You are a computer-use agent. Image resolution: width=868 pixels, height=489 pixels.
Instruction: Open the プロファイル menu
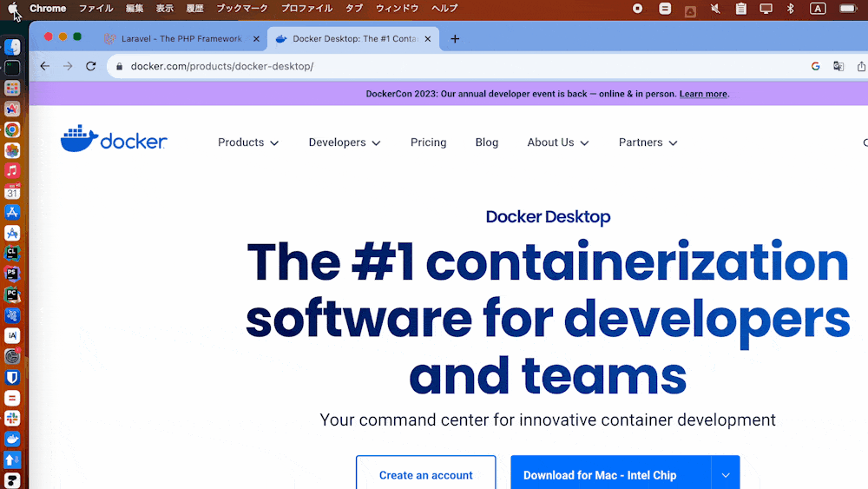point(306,9)
